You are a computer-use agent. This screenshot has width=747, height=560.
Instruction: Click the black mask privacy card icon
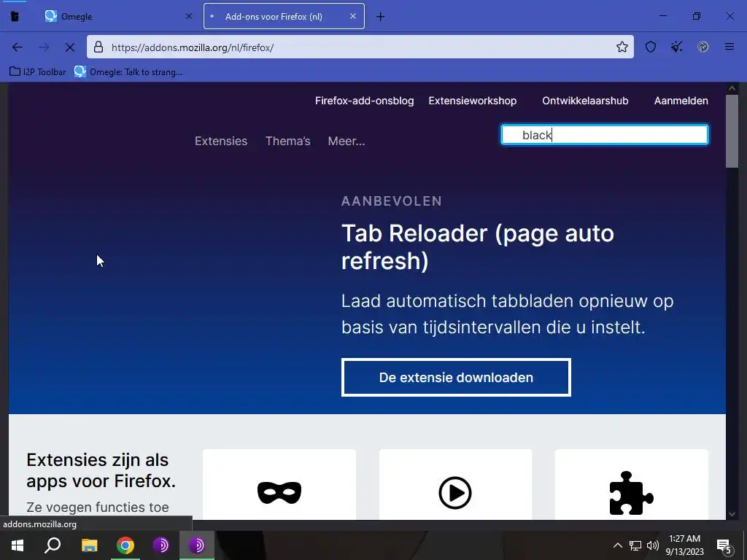[279, 492]
